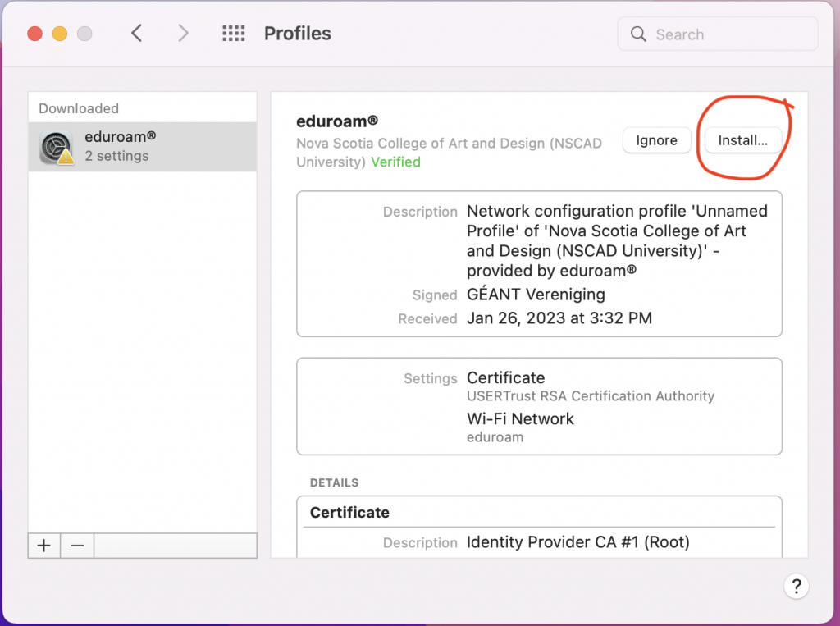The height and width of the screenshot is (626, 840).
Task: Show all preferences grid icon
Action: point(234,34)
